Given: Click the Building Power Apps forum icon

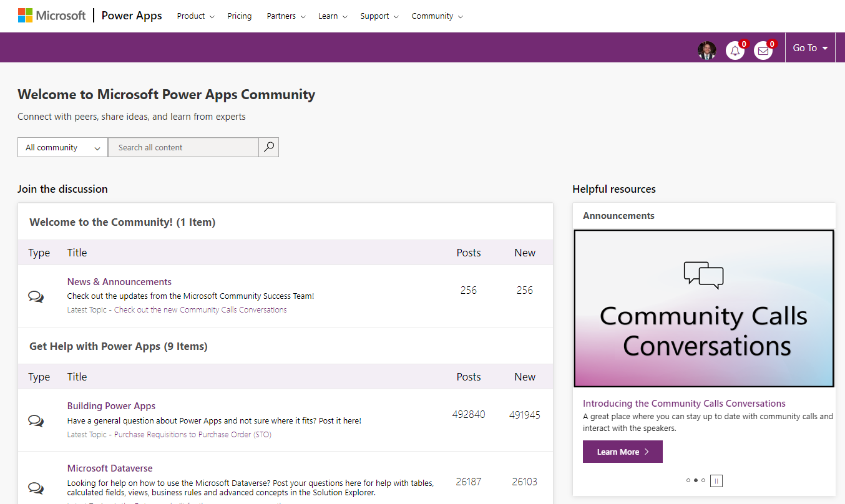Looking at the screenshot, I should pos(36,421).
